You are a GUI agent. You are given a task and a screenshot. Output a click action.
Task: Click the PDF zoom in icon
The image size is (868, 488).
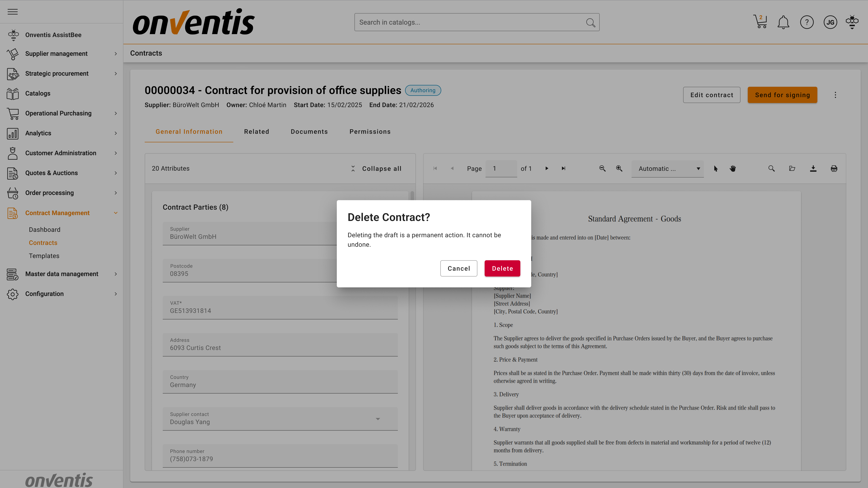(x=619, y=168)
